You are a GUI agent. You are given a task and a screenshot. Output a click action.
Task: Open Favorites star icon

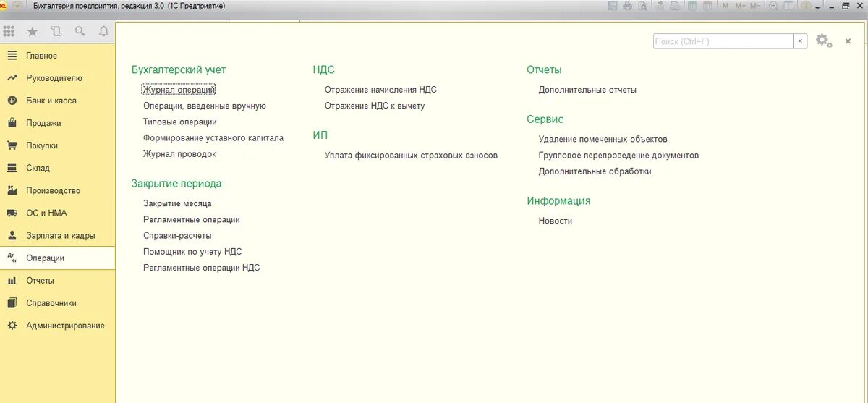point(32,31)
